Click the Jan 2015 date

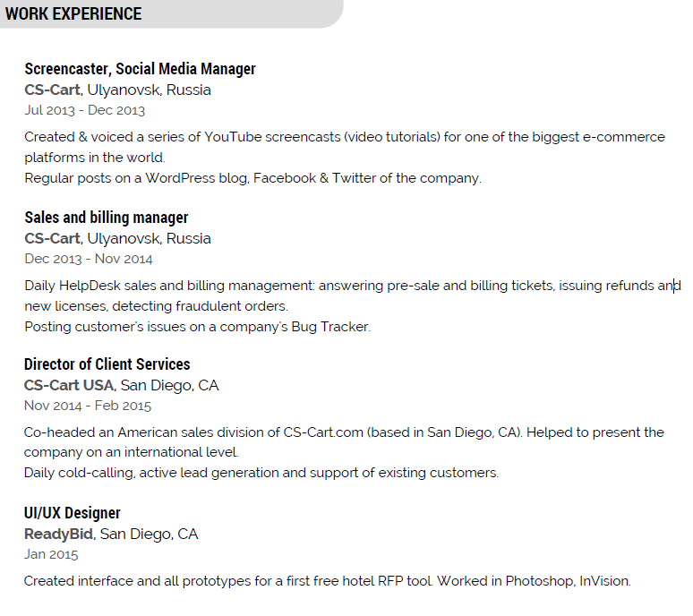point(51,554)
